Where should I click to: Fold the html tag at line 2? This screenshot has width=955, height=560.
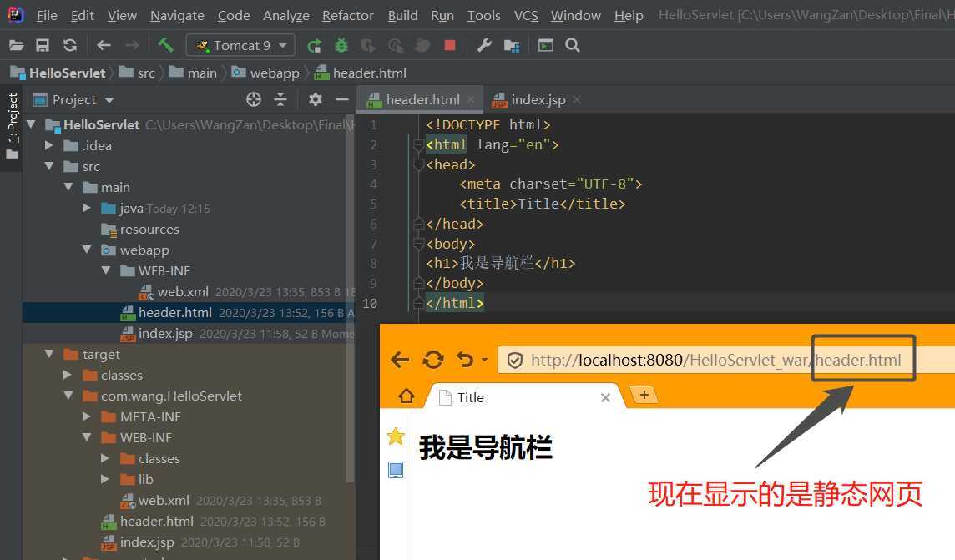point(418,145)
